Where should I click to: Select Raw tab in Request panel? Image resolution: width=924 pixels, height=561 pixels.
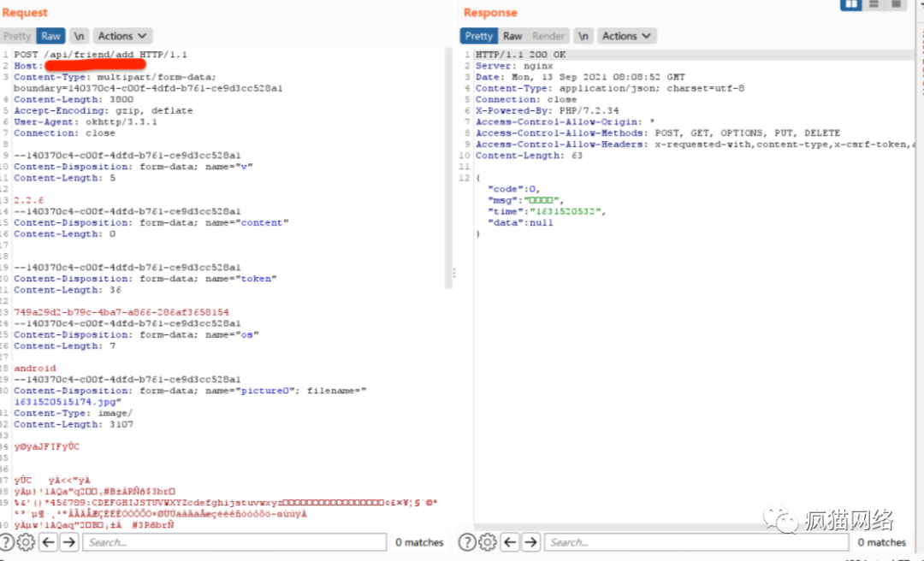[x=50, y=36]
